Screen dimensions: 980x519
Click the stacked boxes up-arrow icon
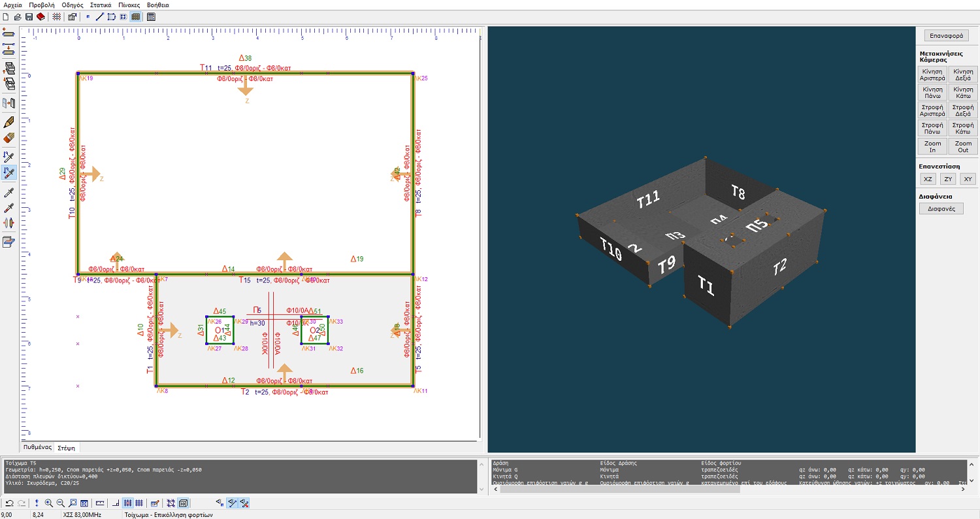click(9, 68)
